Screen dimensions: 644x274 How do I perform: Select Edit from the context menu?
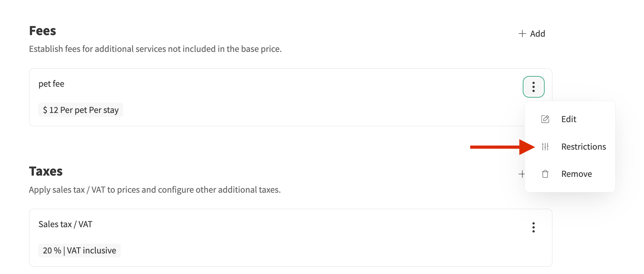pos(568,119)
